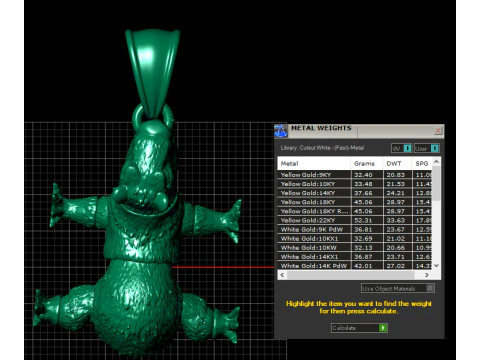Click the 36.87 grams value

(x=363, y=257)
